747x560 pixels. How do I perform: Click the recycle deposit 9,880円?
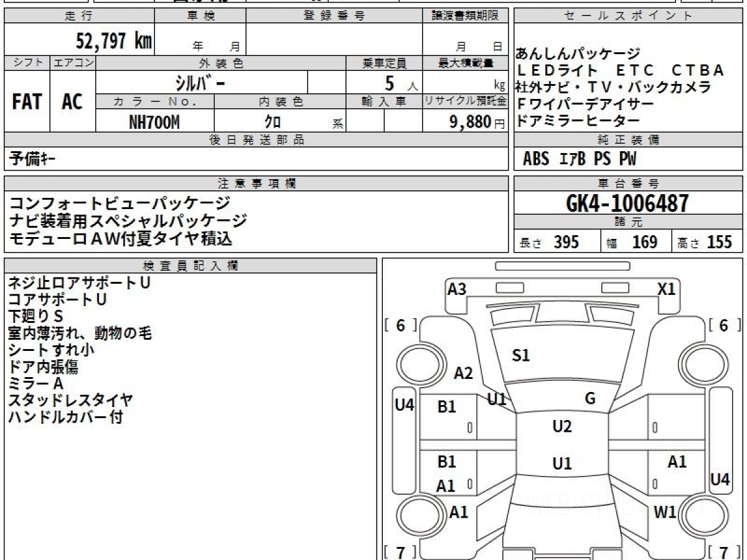click(477, 122)
